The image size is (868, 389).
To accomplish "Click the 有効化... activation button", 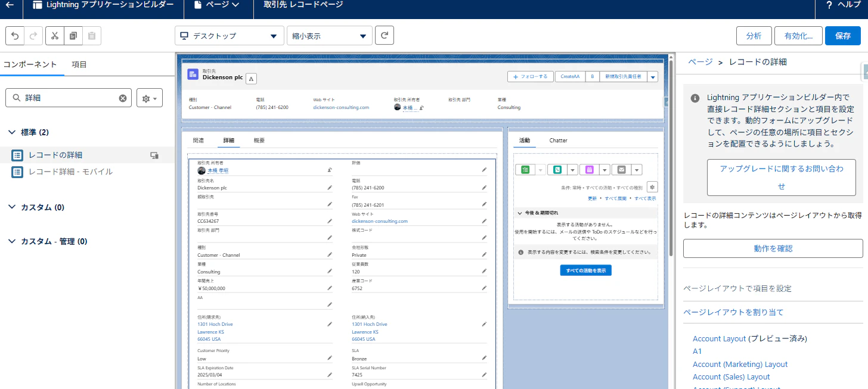I will pyautogui.click(x=798, y=36).
